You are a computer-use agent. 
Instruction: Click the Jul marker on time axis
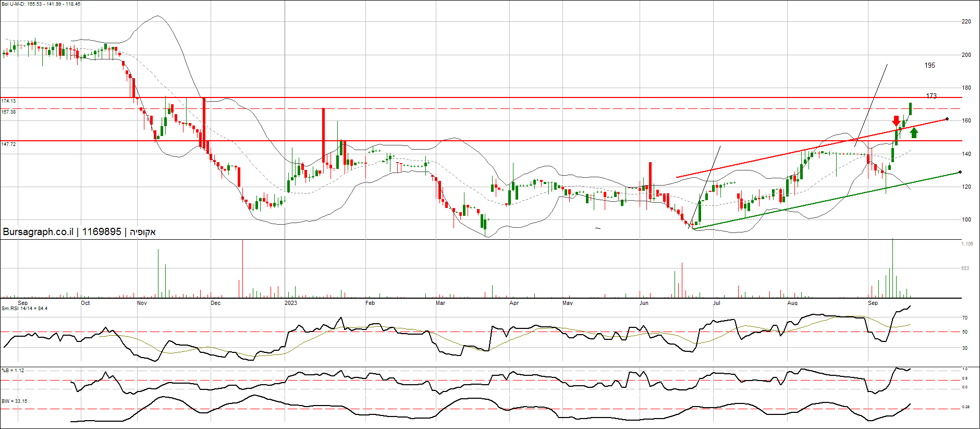716,303
